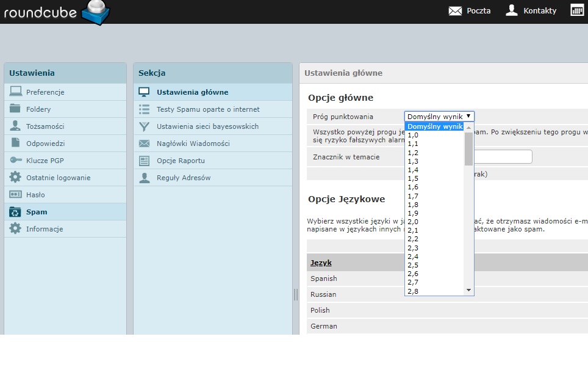Click the Preferencje laptop icon
This screenshot has width=588, height=375.
point(15,92)
